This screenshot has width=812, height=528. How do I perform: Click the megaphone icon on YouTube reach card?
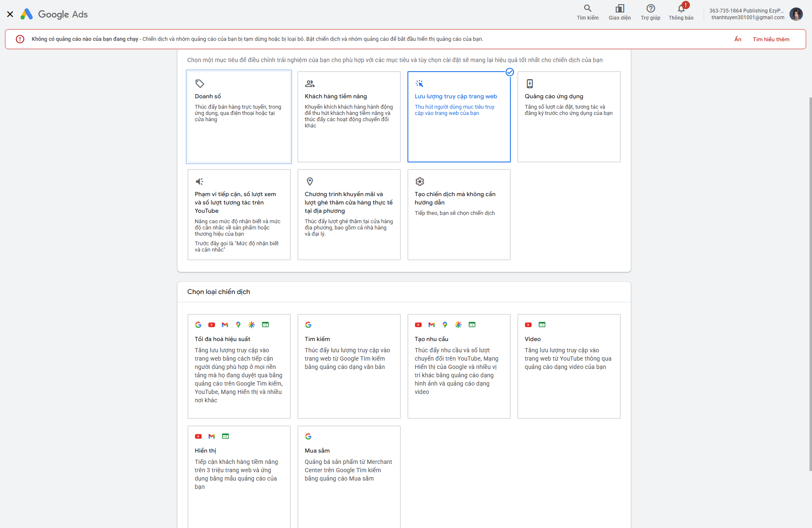[200, 182]
